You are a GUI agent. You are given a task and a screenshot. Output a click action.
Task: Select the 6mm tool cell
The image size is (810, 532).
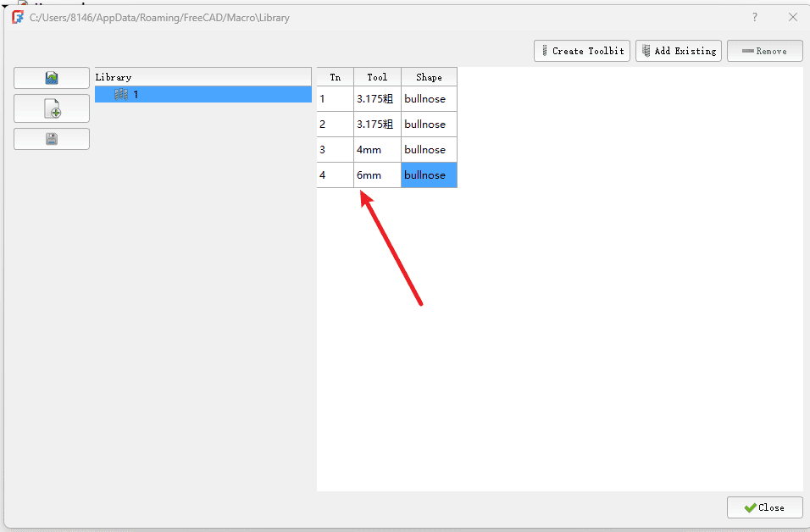coord(377,175)
